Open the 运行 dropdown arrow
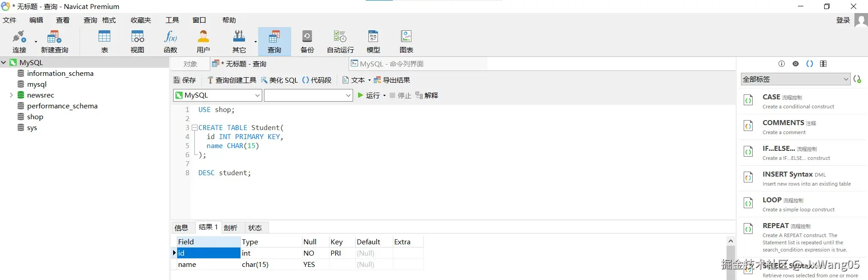 tap(385, 96)
